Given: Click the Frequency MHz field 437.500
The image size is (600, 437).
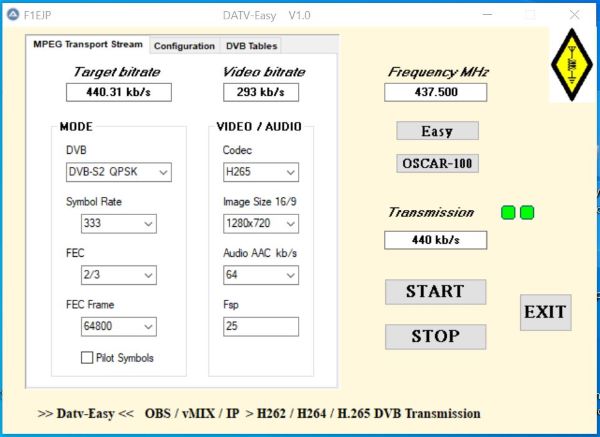Looking at the screenshot, I should pyautogui.click(x=435, y=92).
